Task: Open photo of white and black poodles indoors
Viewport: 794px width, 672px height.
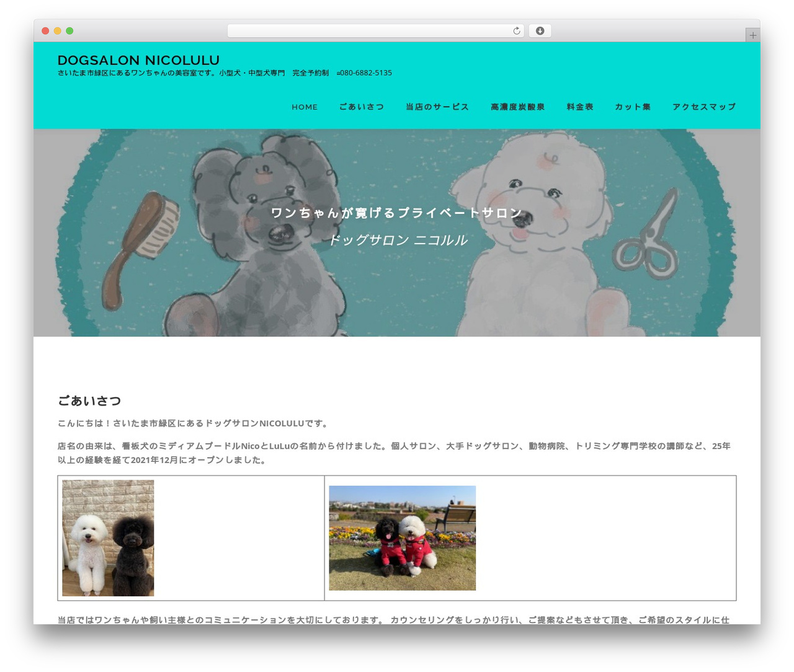Action: pyautogui.click(x=108, y=538)
